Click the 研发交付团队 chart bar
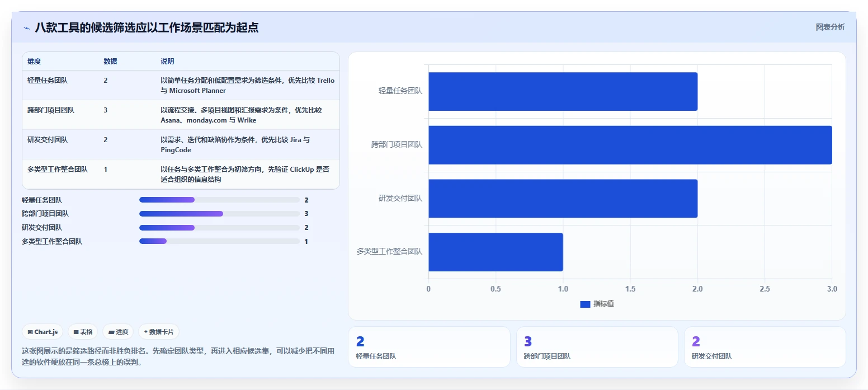Screen dimensions: 868x390 [x=563, y=199]
